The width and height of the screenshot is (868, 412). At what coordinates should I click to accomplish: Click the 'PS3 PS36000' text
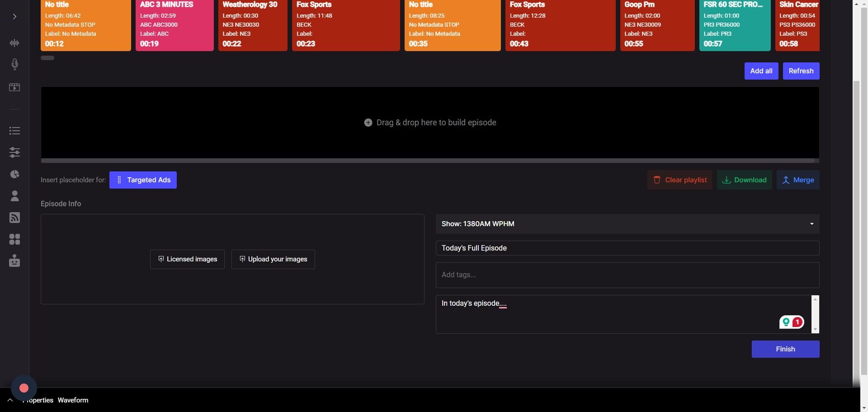797,25
